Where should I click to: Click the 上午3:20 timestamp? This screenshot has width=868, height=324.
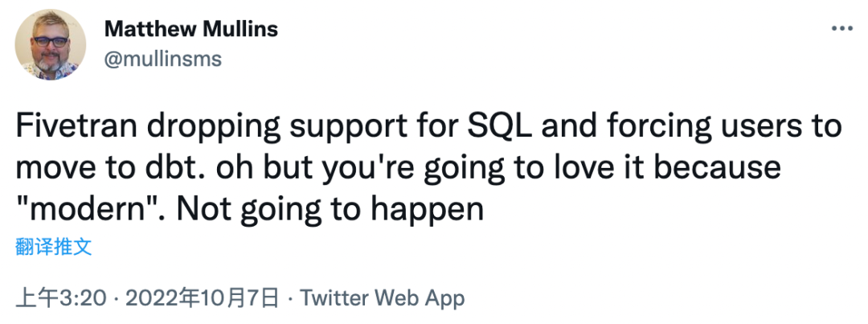pos(62,299)
